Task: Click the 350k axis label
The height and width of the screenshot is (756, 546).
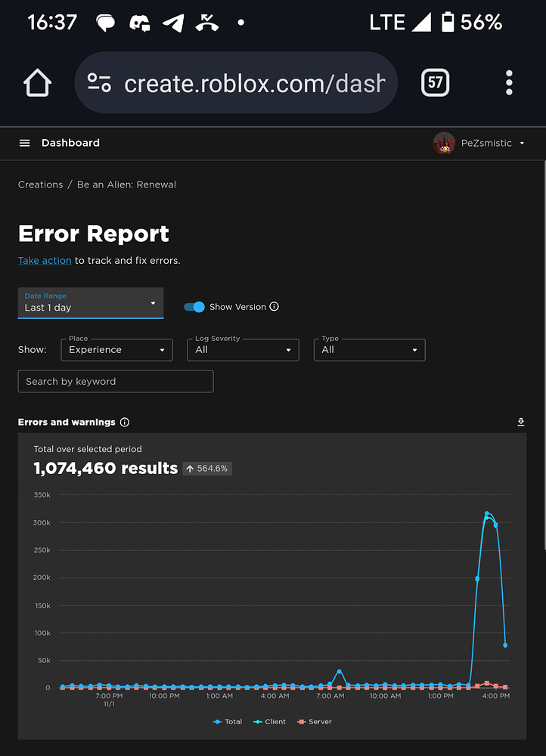Action: coord(42,494)
